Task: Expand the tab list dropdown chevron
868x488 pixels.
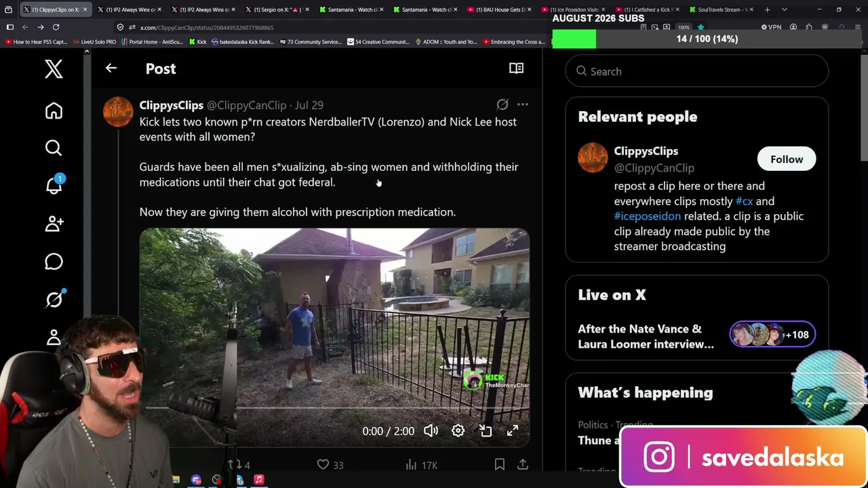Action: click(784, 9)
